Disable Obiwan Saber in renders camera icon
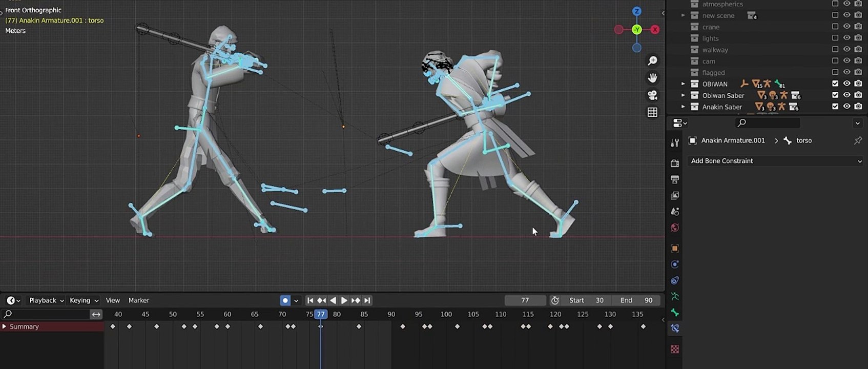 click(x=858, y=95)
